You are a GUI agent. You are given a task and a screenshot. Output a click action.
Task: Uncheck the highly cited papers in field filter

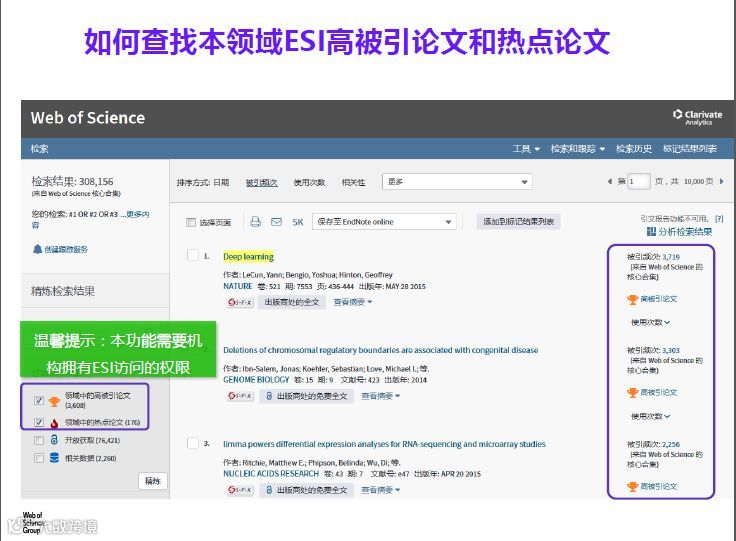[x=39, y=400]
